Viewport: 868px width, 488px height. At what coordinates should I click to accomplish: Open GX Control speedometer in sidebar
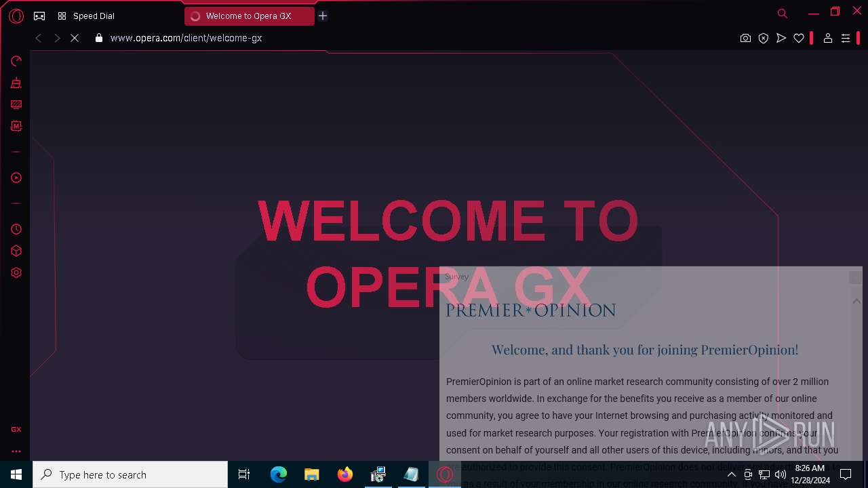tap(16, 62)
